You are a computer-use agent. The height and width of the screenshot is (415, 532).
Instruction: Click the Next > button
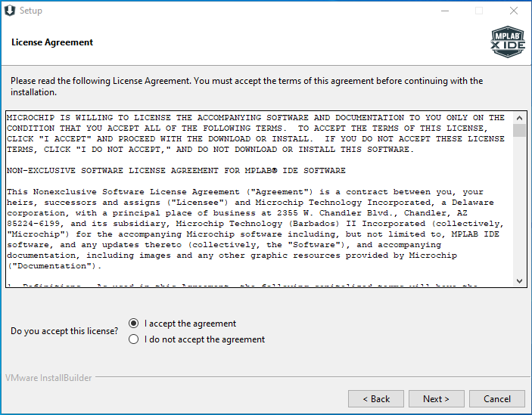tap(437, 398)
